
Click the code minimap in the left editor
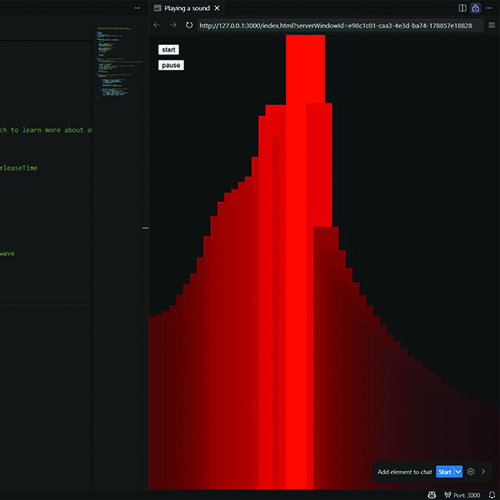click(119, 62)
